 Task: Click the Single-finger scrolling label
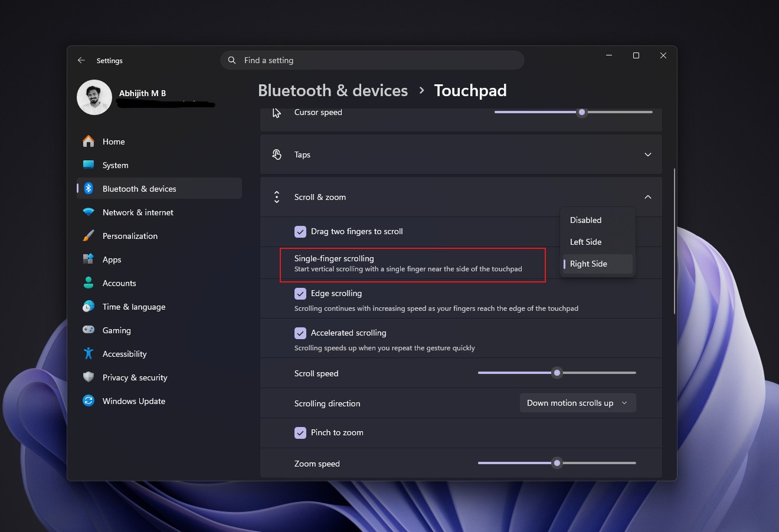(x=334, y=258)
